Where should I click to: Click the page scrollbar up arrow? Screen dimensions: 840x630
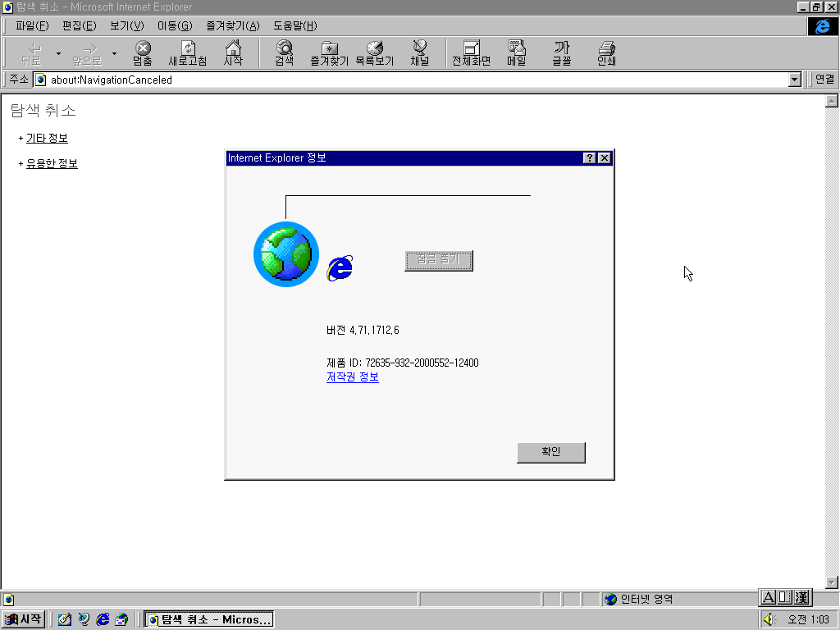[x=832, y=101]
